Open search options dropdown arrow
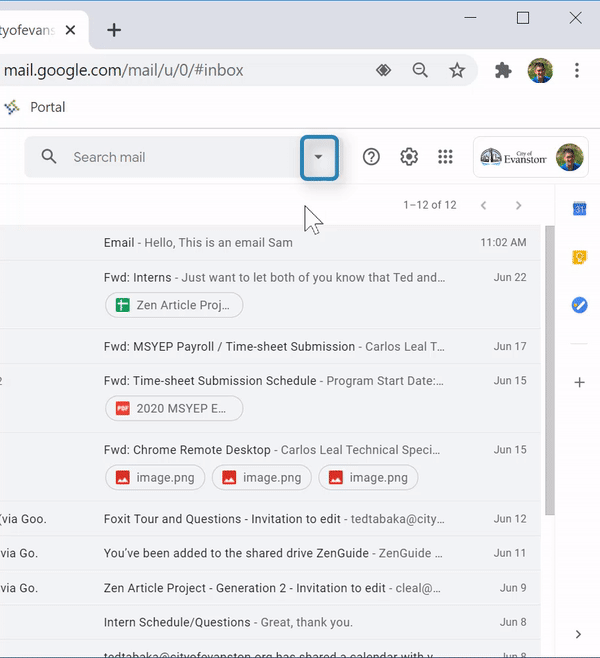 click(319, 157)
